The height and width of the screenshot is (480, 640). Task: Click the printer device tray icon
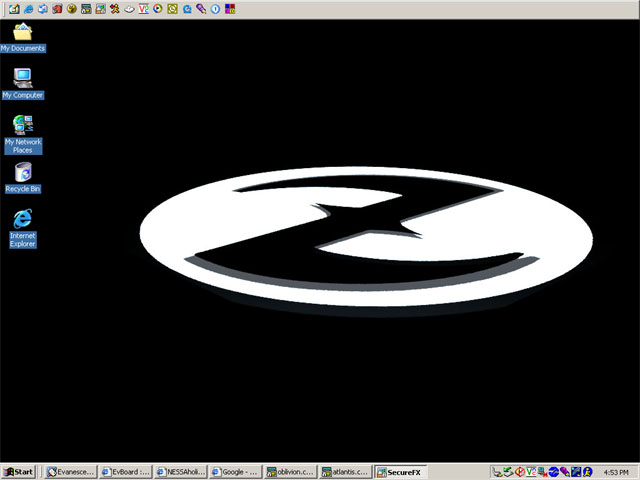pos(497,472)
